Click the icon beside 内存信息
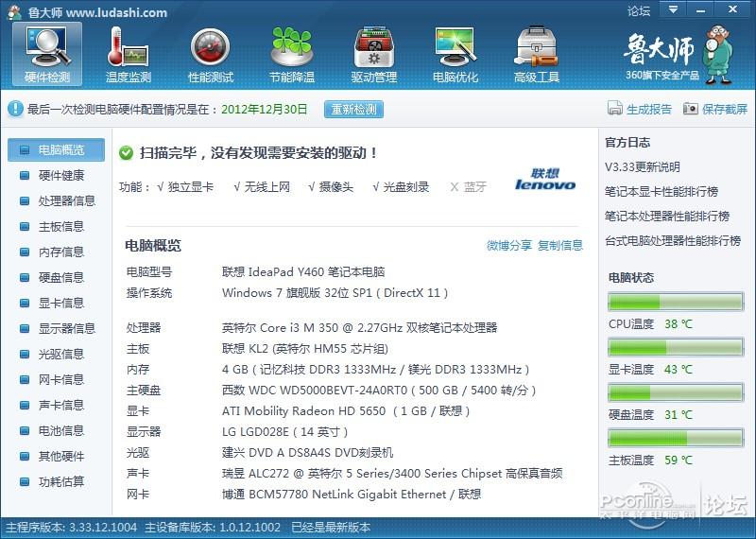This screenshot has width=756, height=539. tap(25, 252)
